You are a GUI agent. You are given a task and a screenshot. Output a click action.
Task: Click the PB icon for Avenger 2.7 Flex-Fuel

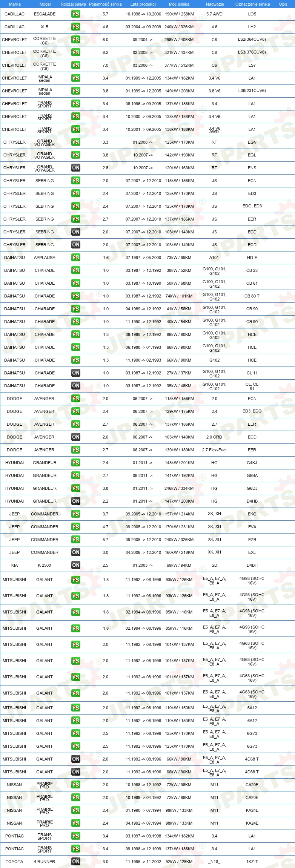[75, 450]
